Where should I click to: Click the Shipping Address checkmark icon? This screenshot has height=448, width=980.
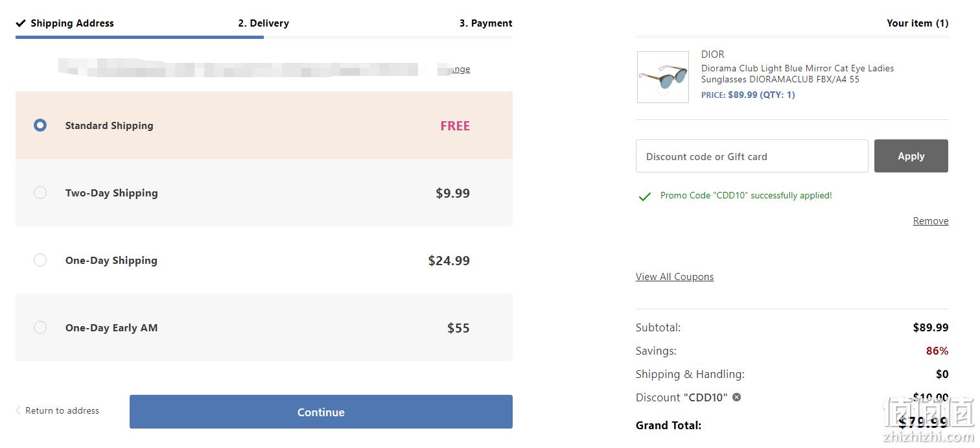click(x=21, y=23)
